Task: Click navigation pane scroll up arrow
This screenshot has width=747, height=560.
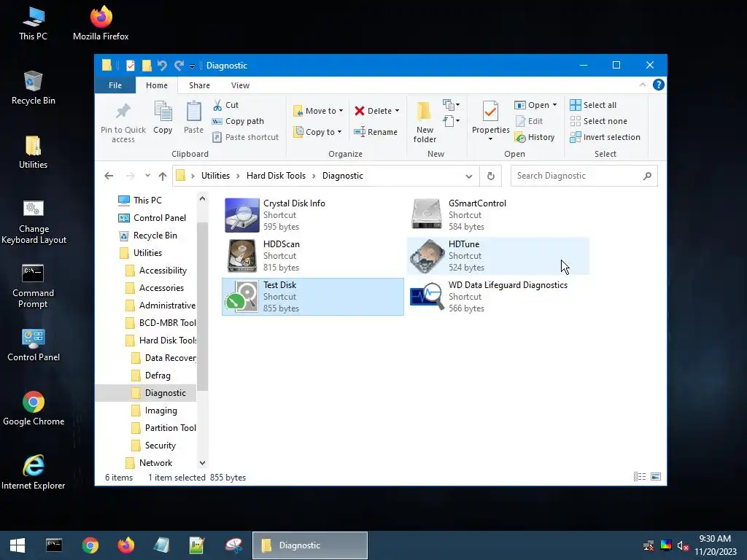Action: 203,198
